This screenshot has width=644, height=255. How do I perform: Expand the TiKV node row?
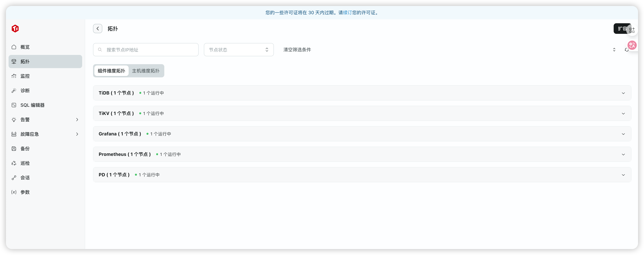coord(624,113)
